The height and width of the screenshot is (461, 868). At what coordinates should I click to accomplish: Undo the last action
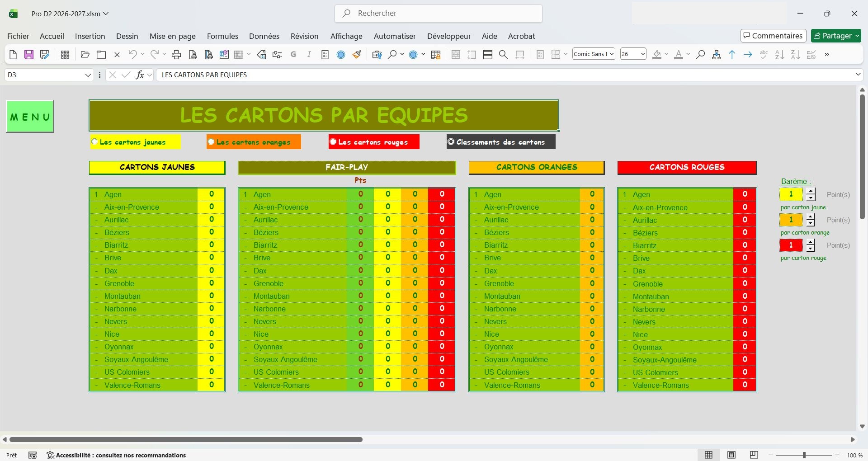tap(132, 55)
